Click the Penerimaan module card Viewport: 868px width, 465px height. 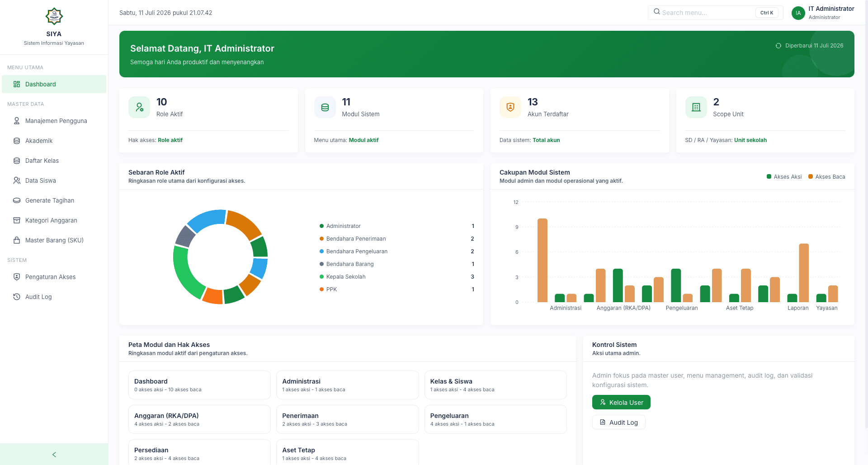(347, 419)
